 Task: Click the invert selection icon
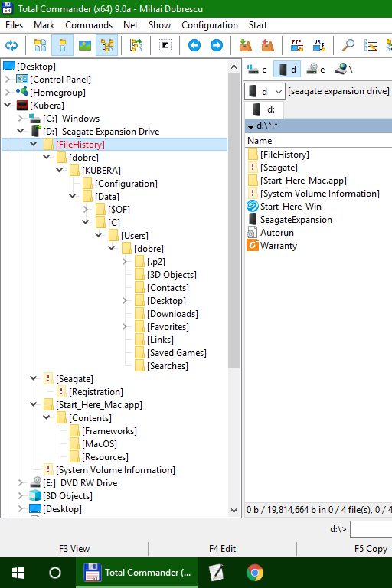[x=165, y=45]
